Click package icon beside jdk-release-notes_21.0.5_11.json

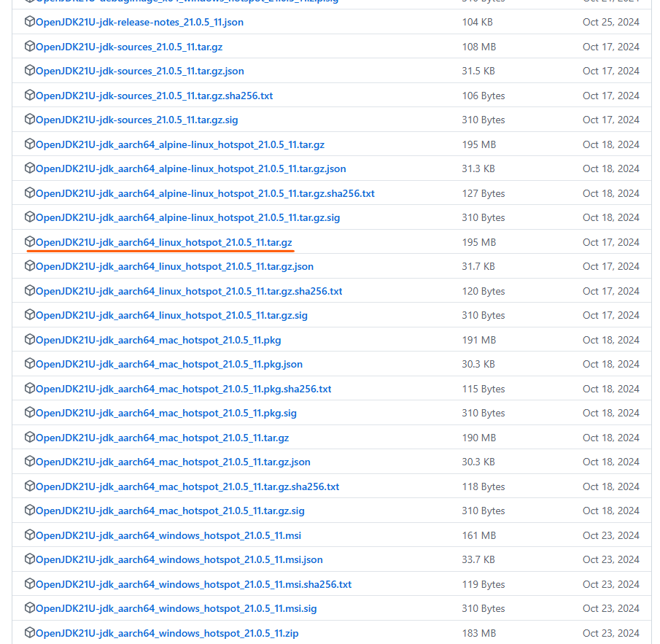coord(29,21)
